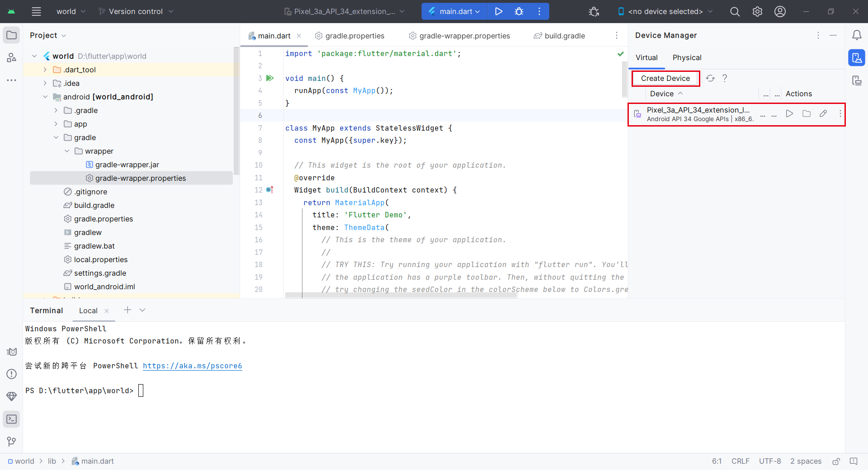Select the Physical devices tab

point(687,57)
